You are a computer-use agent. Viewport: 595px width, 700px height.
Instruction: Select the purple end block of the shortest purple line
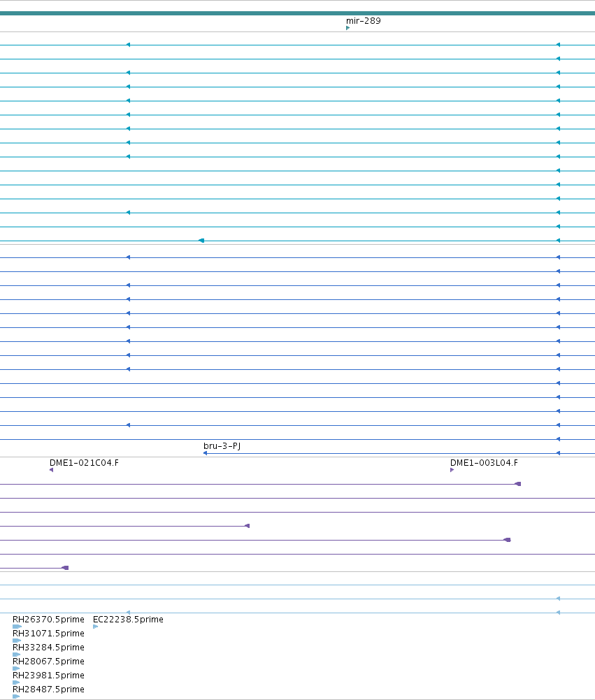65,568
